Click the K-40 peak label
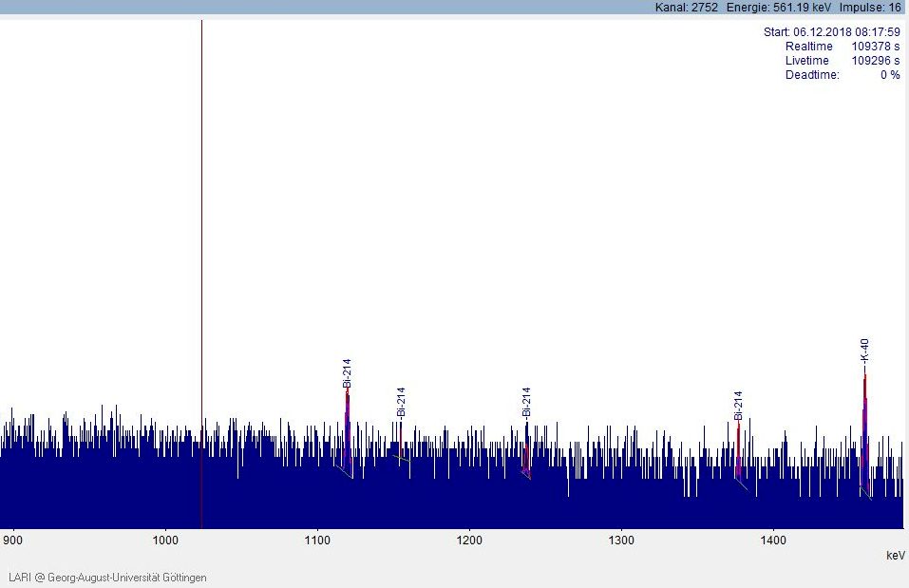This screenshot has width=909, height=588. (x=864, y=351)
